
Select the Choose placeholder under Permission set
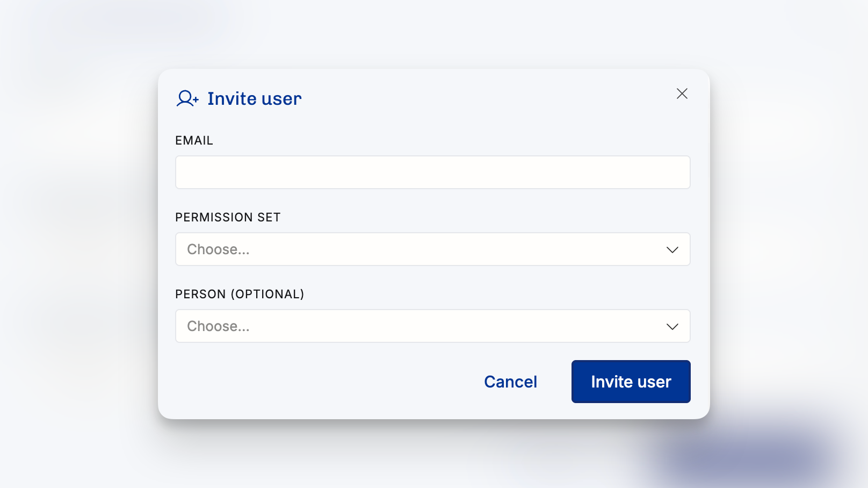pyautogui.click(x=218, y=249)
